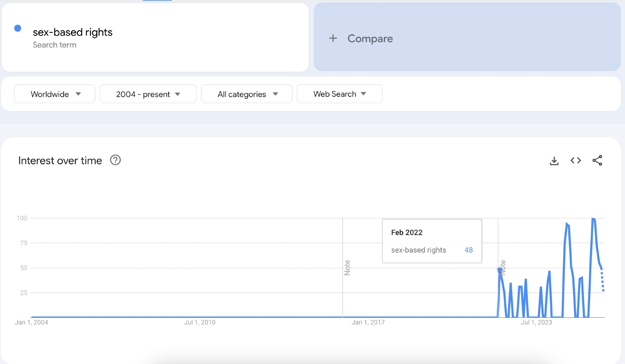
Task: Open embed code for chart
Action: (x=576, y=160)
